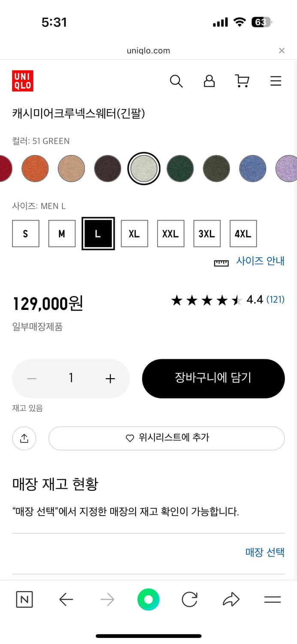Click the UNIQLO logo

click(23, 82)
